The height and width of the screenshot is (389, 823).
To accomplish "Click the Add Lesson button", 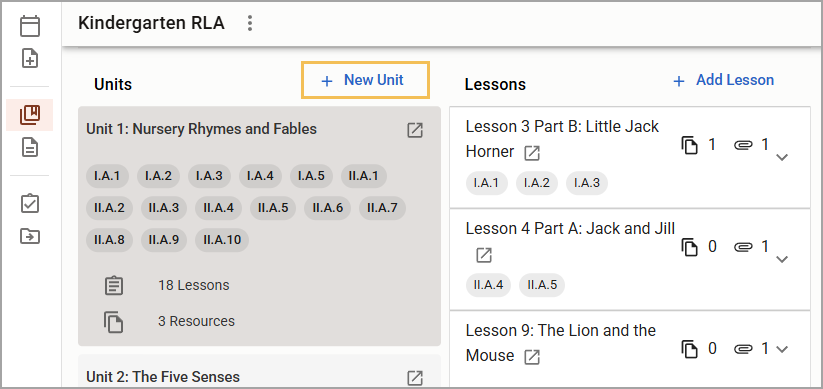I will point(723,80).
